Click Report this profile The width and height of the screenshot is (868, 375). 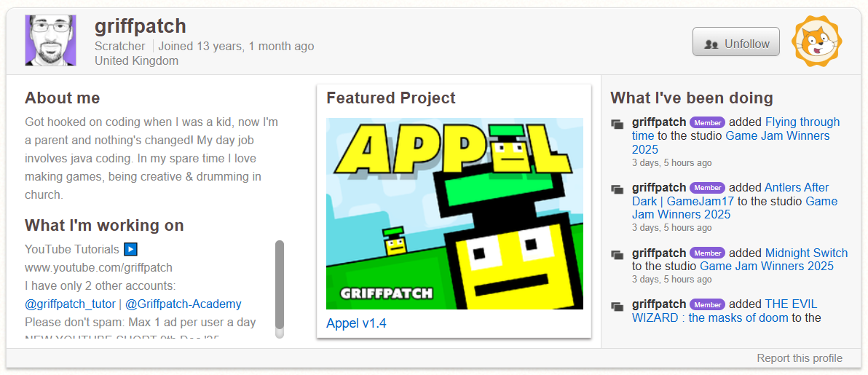[799, 358]
